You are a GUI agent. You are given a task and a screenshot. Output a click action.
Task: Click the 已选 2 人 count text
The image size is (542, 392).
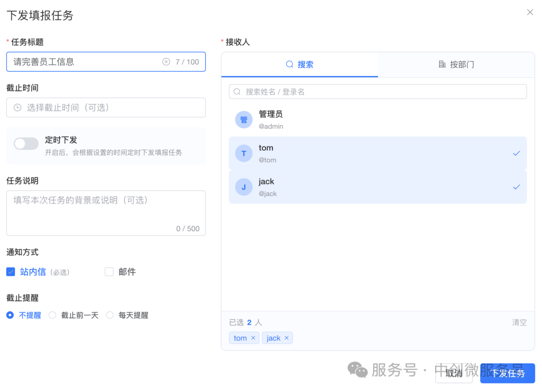[x=245, y=322]
